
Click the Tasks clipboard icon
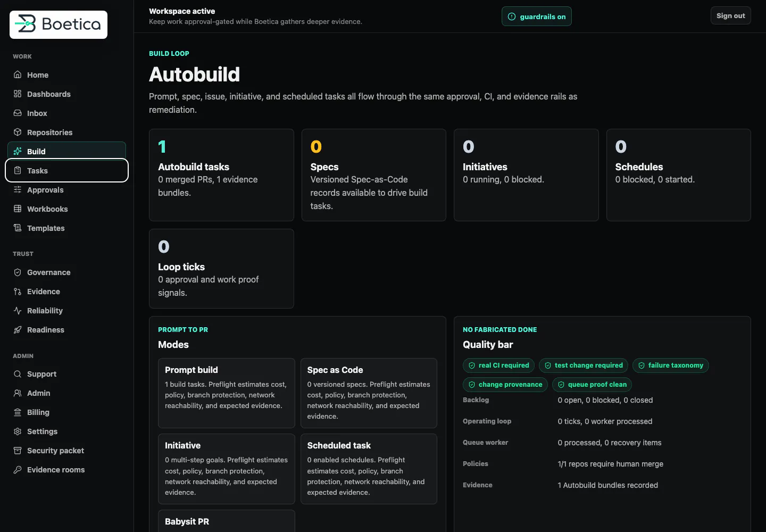point(18,171)
